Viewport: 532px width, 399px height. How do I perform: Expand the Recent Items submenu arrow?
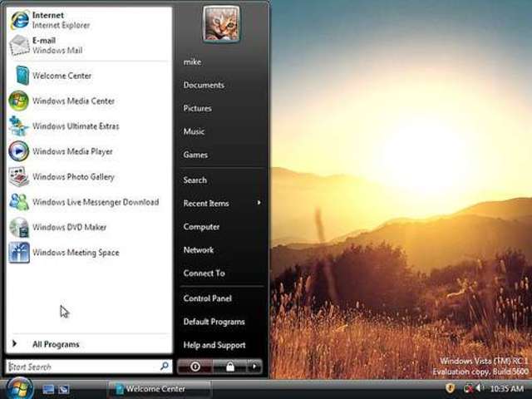[x=259, y=203]
